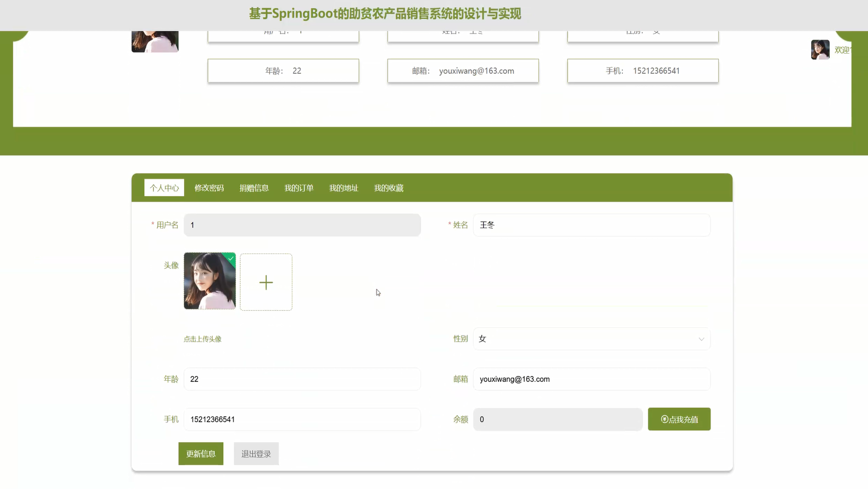Open the 我的地址 tab
The width and height of the screenshot is (868, 489).
coord(343,187)
